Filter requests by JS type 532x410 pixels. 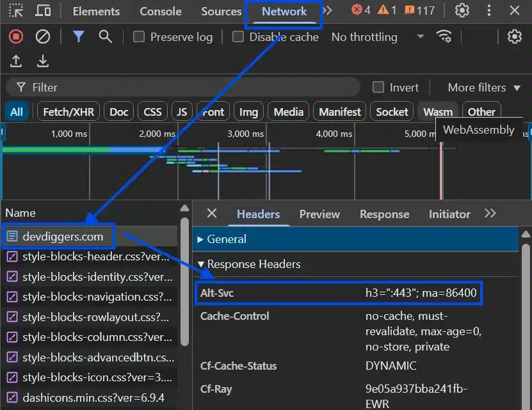[x=182, y=111]
